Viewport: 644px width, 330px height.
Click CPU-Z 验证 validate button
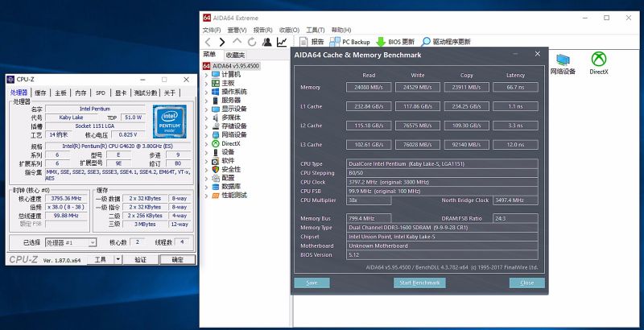(x=140, y=259)
